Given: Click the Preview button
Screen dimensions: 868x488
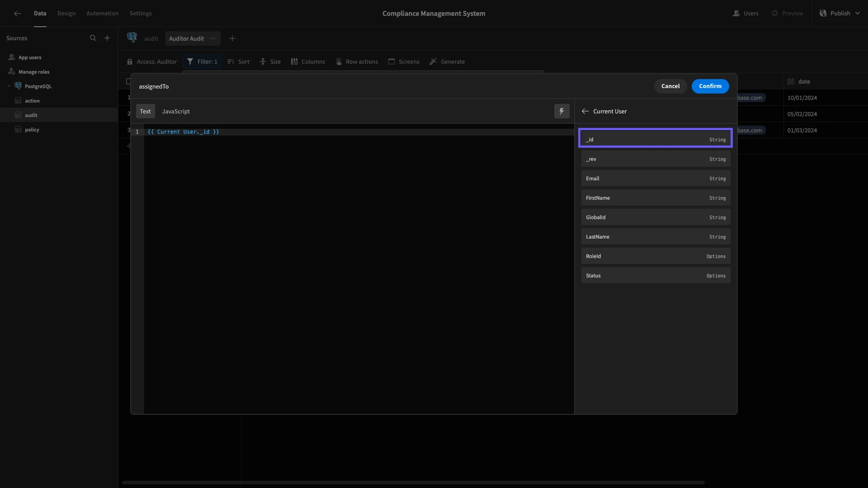Looking at the screenshot, I should (788, 14).
